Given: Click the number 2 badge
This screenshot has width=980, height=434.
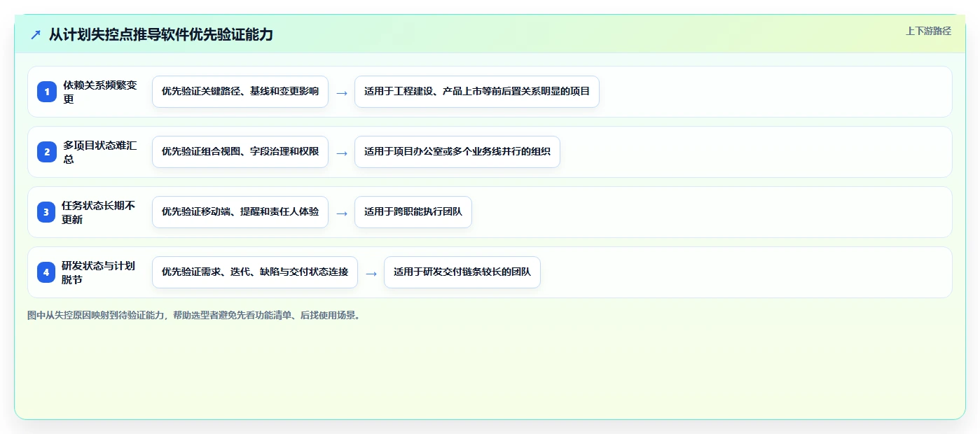Looking at the screenshot, I should tap(47, 152).
